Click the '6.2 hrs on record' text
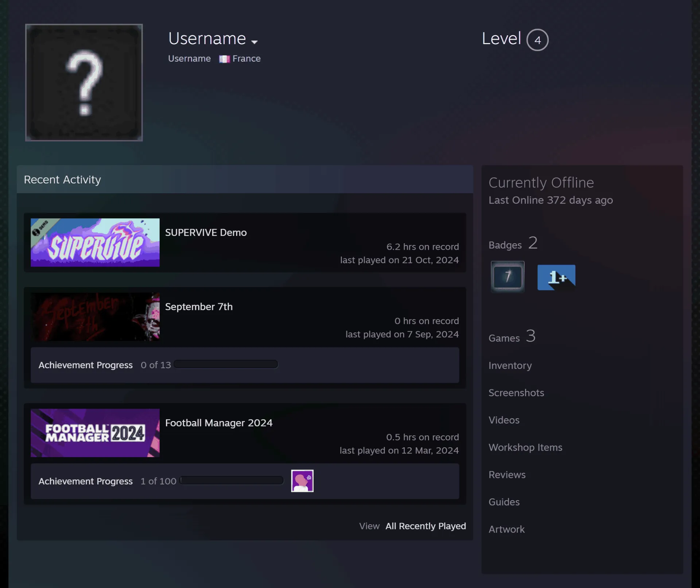The width and height of the screenshot is (700, 588). click(423, 247)
